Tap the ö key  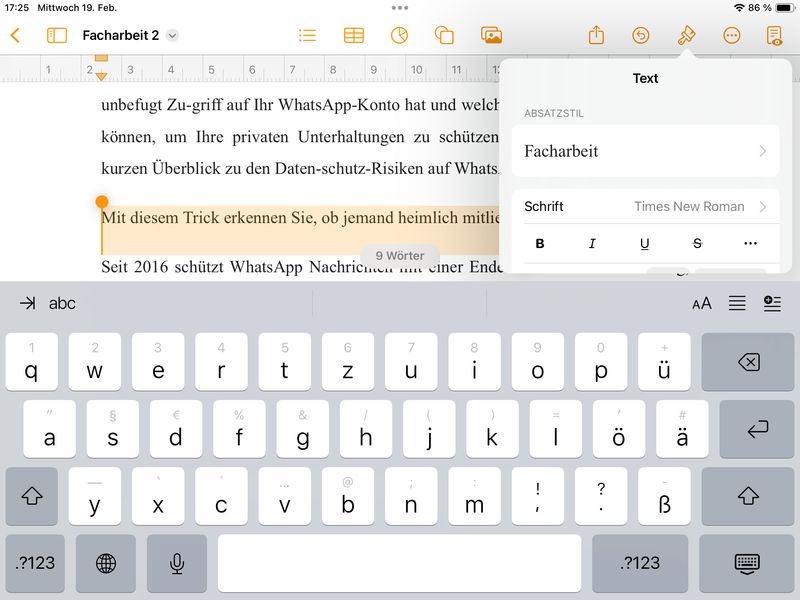pos(619,429)
